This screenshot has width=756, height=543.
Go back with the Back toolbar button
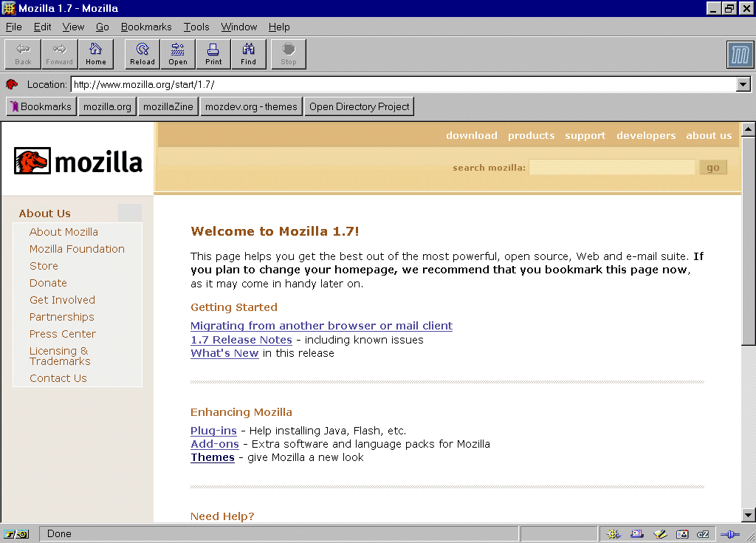pos(23,54)
